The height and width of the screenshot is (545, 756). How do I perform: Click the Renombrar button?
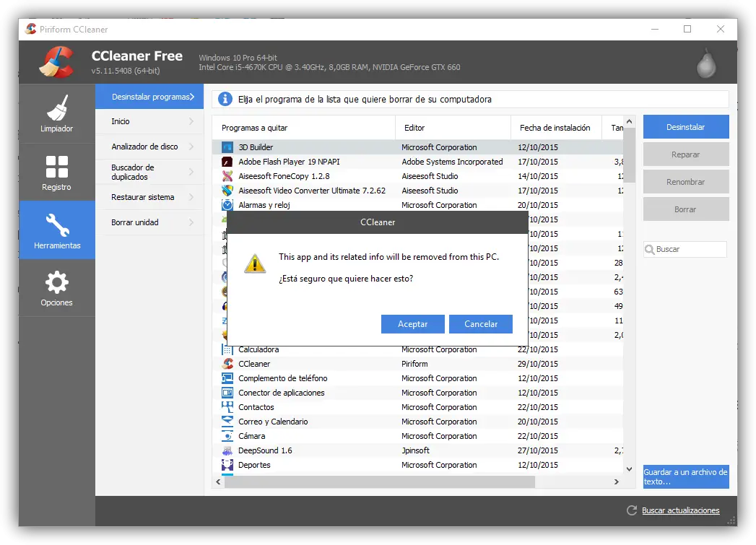click(686, 182)
